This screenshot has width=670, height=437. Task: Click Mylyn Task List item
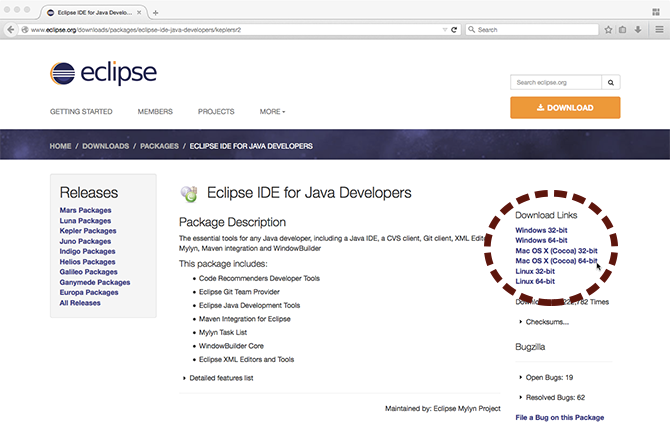point(223,332)
